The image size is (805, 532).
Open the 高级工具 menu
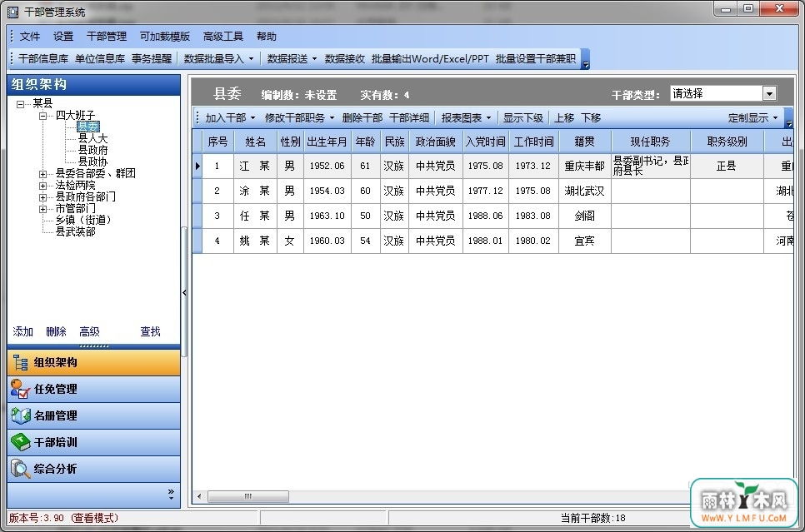coord(223,37)
